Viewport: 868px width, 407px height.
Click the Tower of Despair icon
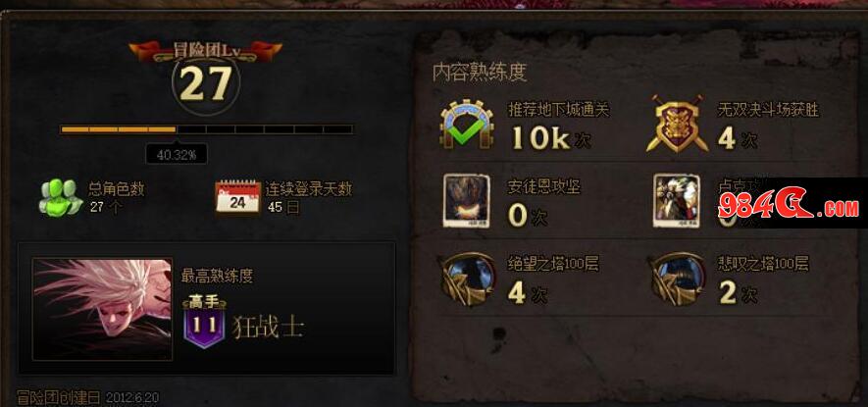(467, 279)
